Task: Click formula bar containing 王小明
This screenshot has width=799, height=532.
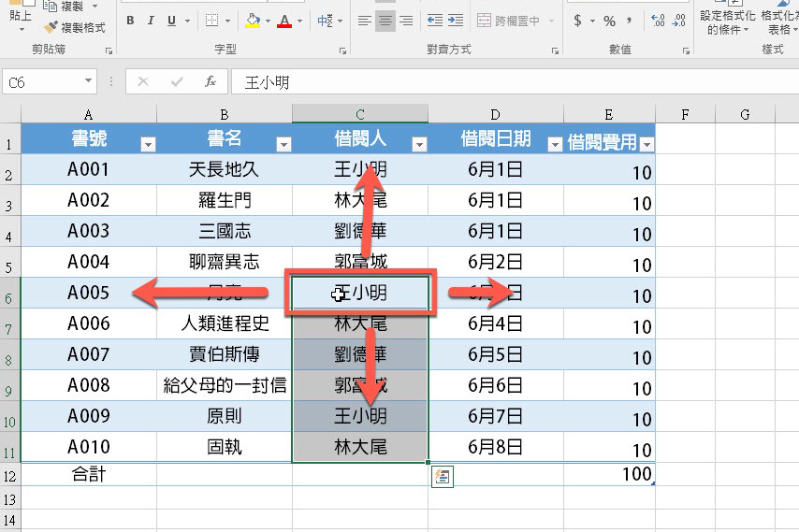Action: 516,82
